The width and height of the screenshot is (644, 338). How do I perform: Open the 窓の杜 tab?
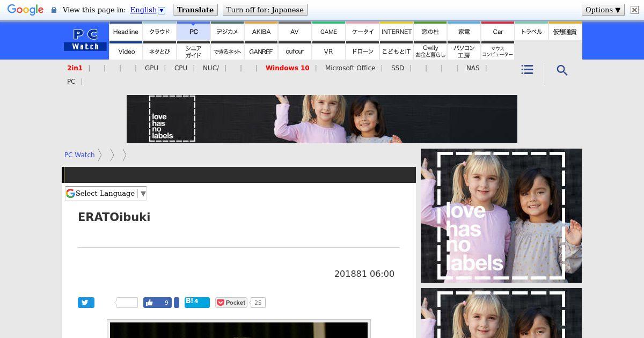(x=430, y=31)
